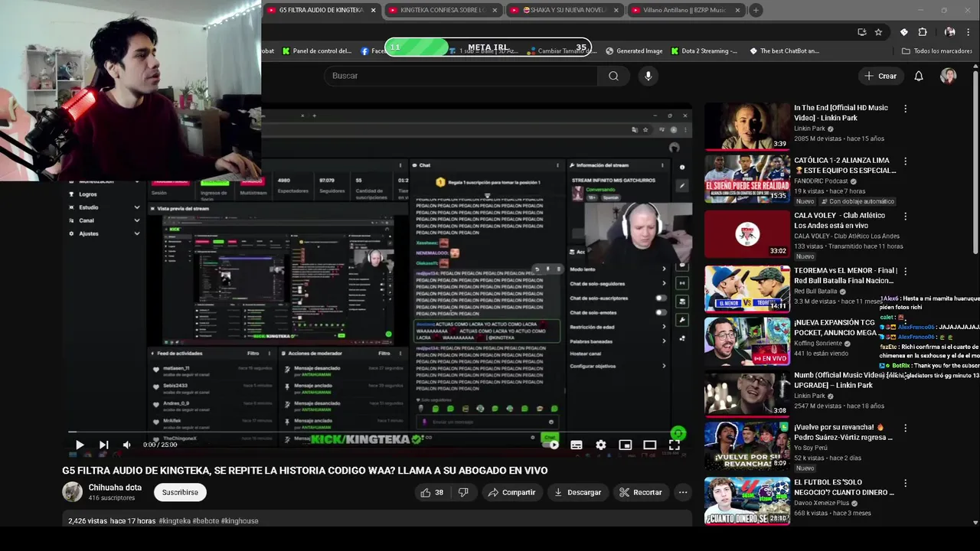The image size is (980, 551).
Task: Open options menu for CATÓLICA 1-2 ALIANZA video
Action: pyautogui.click(x=905, y=161)
